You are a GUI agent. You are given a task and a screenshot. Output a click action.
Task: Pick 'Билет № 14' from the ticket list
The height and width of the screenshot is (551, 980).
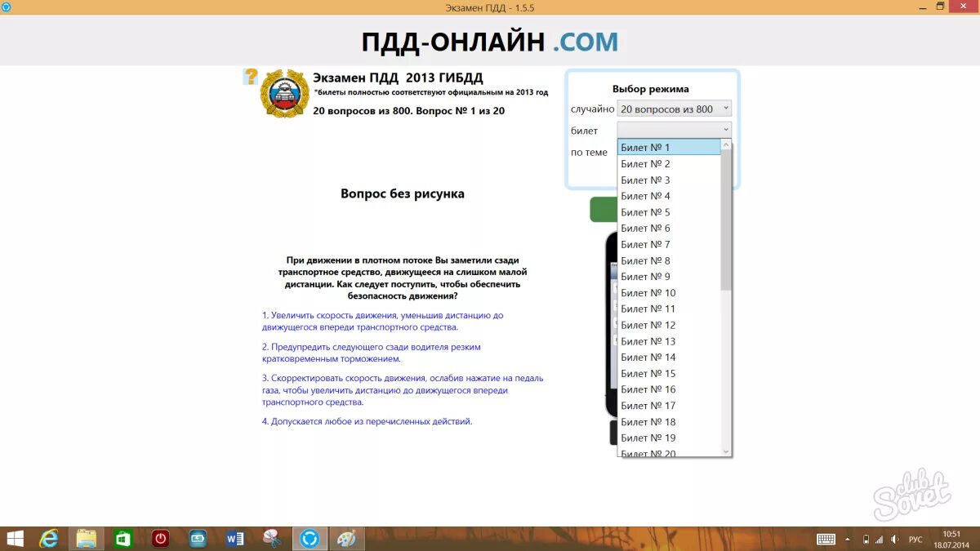tap(669, 357)
